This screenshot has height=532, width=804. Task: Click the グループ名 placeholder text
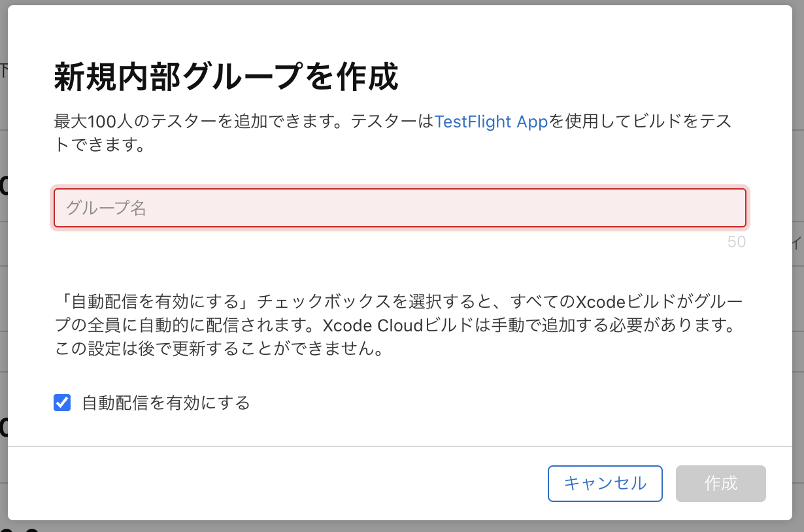[106, 208]
